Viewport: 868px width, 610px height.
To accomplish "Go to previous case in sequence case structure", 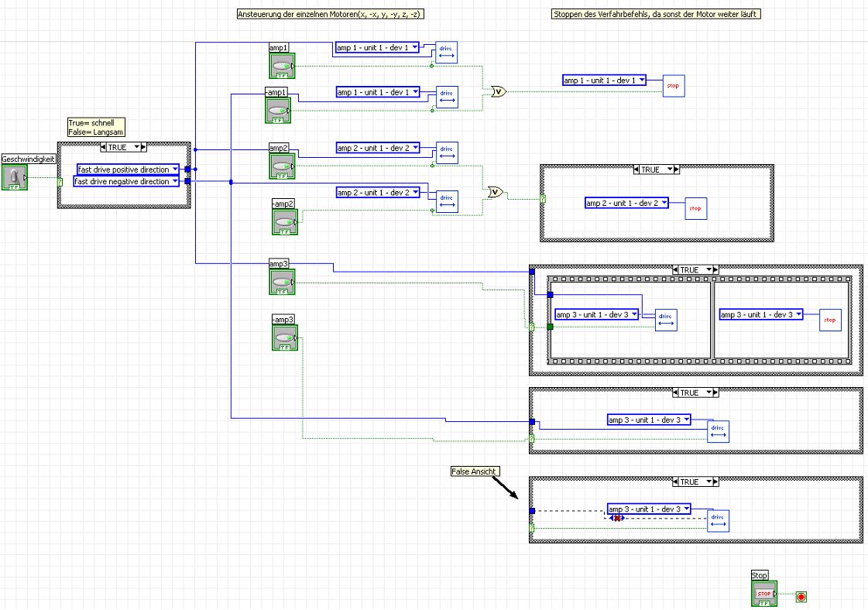I will click(x=675, y=269).
